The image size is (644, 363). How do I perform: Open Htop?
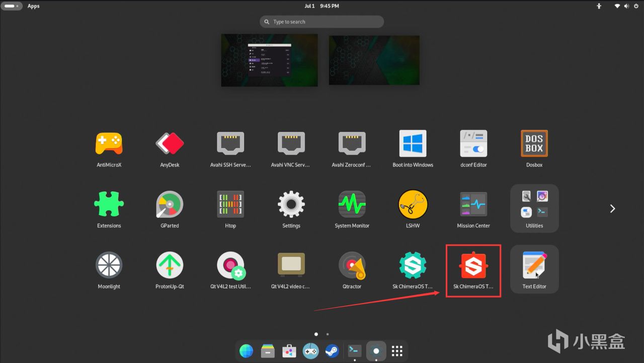pos(230,204)
